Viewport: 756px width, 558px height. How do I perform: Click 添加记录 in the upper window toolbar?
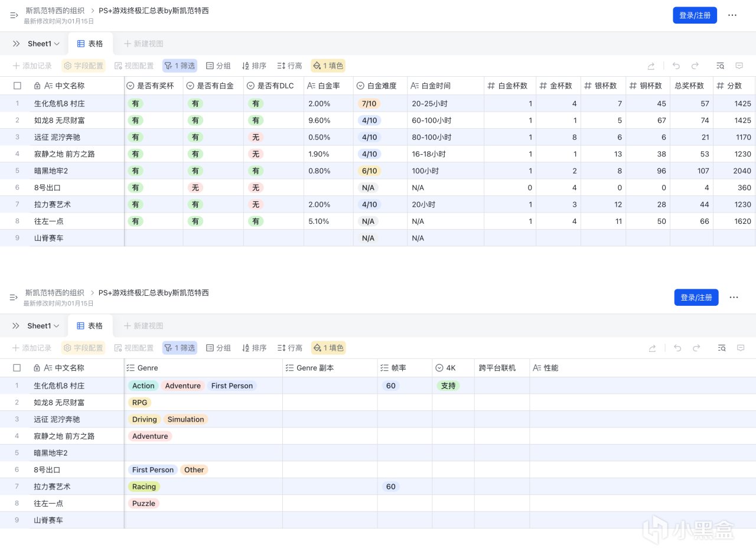pos(32,66)
